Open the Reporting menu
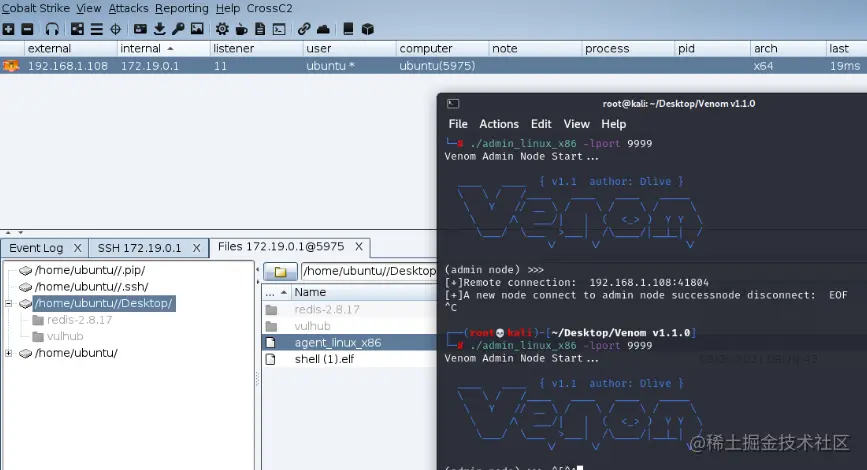The image size is (867, 470). [181, 8]
